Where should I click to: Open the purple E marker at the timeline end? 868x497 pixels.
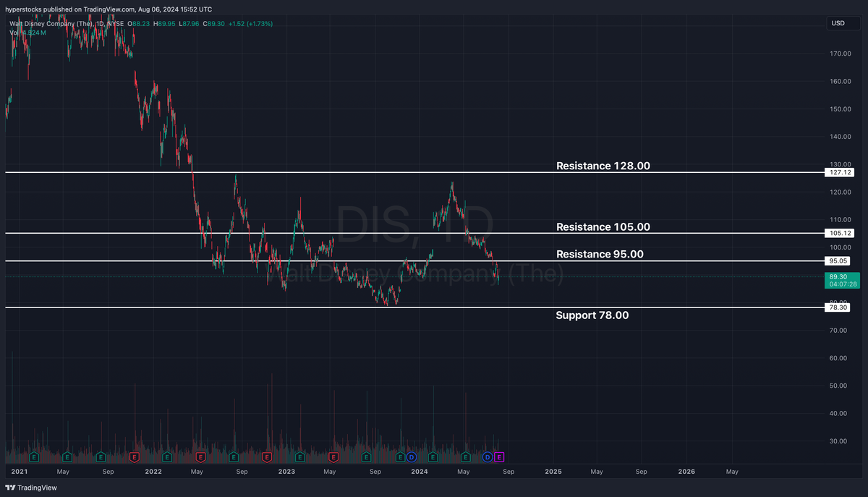coord(498,457)
